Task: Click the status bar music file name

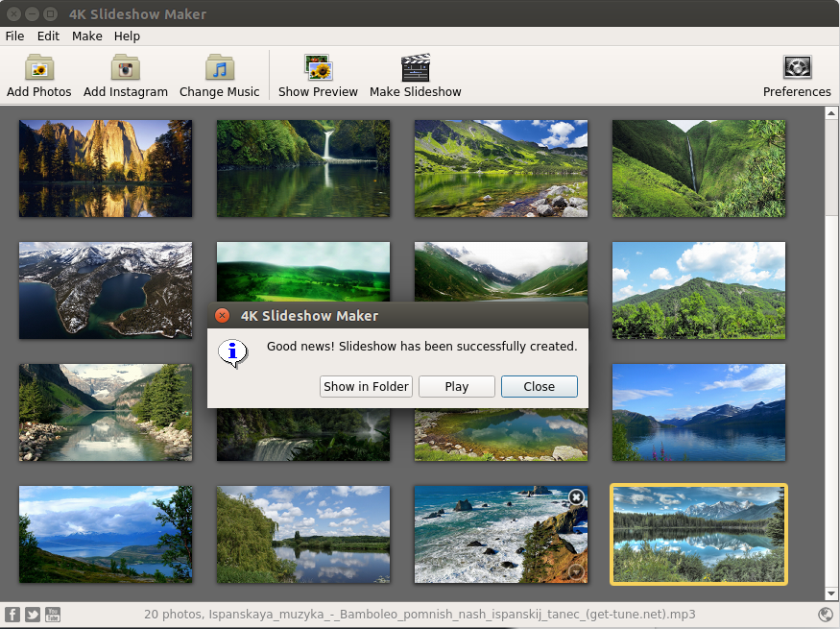Action: (x=452, y=614)
